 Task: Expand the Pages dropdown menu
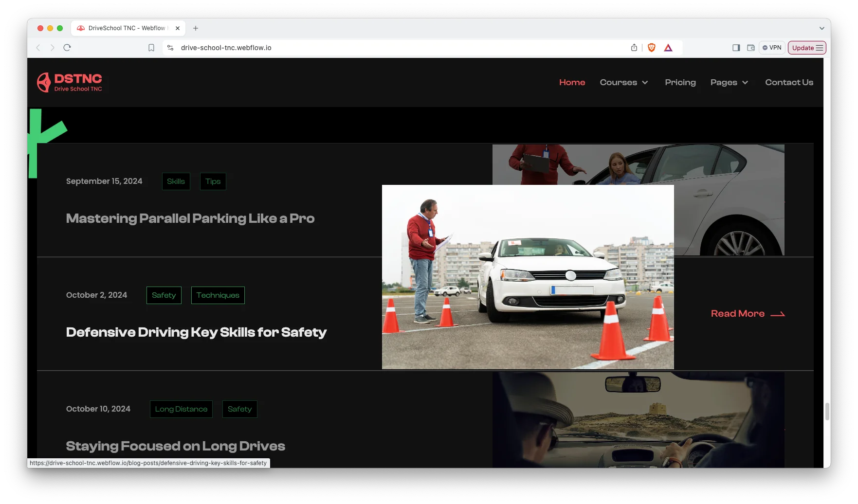click(x=729, y=83)
